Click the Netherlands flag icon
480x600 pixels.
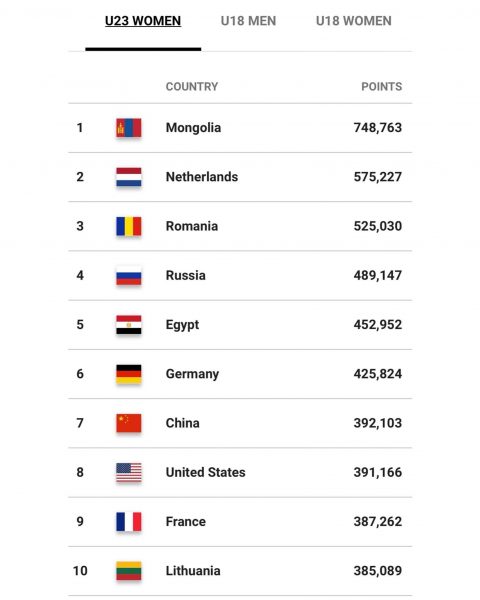[129, 177]
